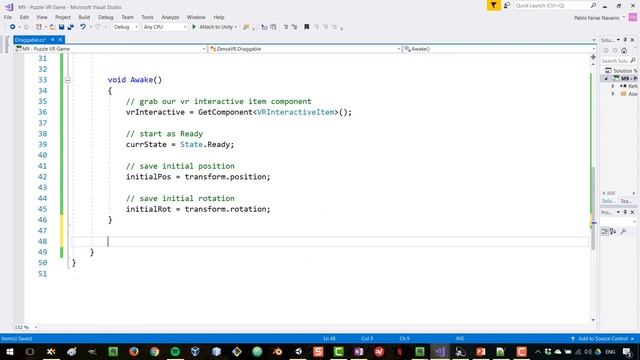The height and width of the screenshot is (360, 640).
Task: Open the Edit menu
Action: point(24,17)
